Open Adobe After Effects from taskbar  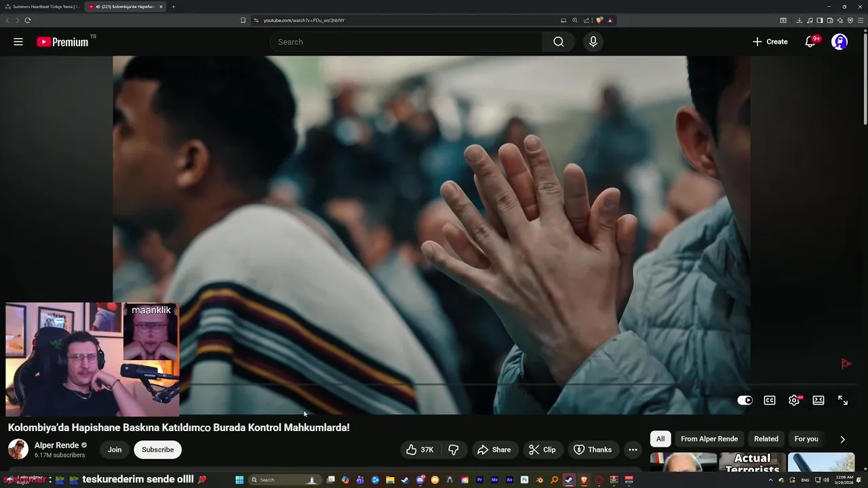(x=509, y=480)
